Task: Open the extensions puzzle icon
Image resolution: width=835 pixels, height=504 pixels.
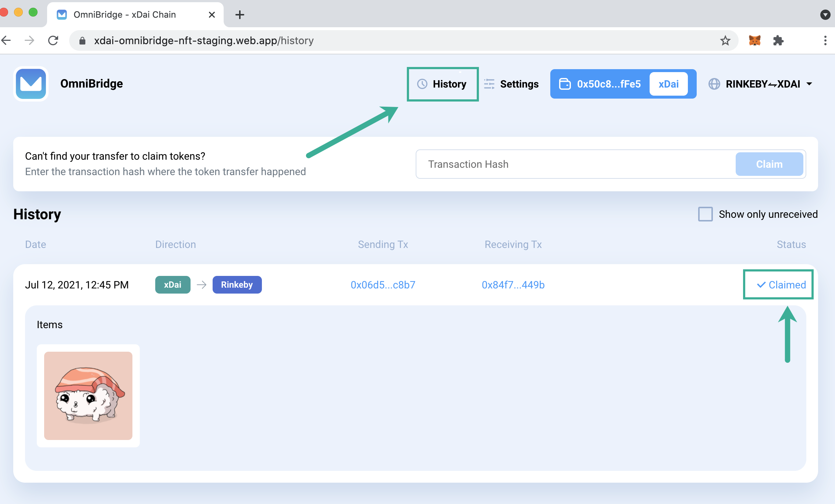Action: coord(778,40)
